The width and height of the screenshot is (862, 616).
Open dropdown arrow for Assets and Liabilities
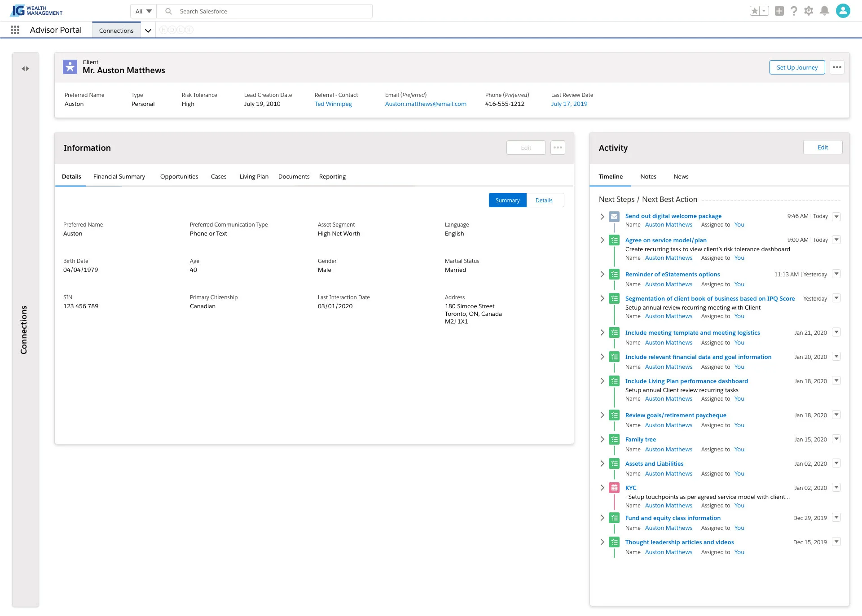click(836, 463)
